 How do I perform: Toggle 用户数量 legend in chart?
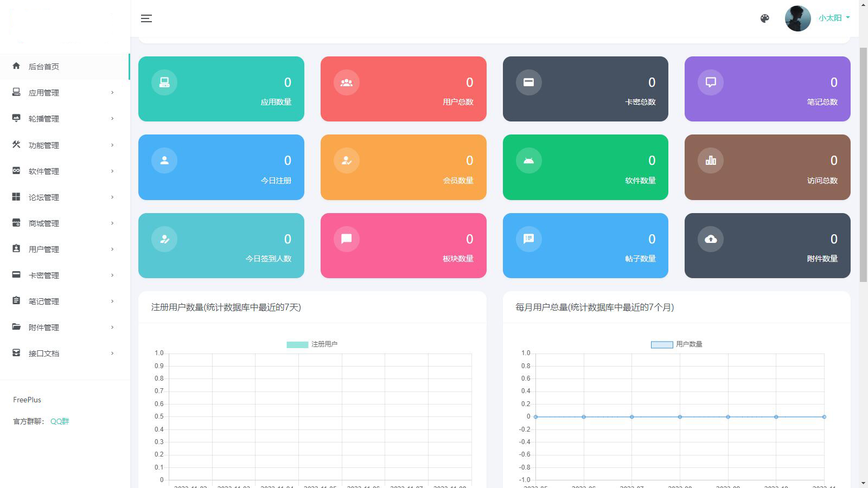pyautogui.click(x=676, y=344)
